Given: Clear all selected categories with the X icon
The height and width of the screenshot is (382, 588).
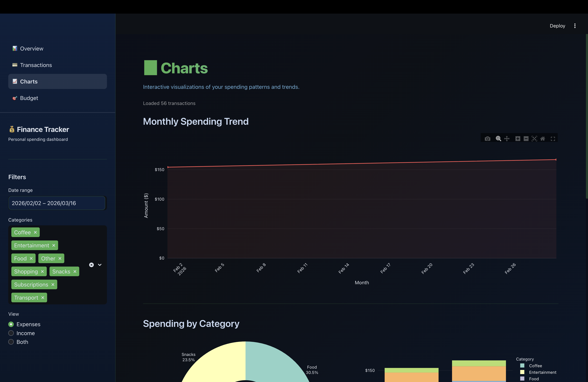Looking at the screenshot, I should (91, 265).
